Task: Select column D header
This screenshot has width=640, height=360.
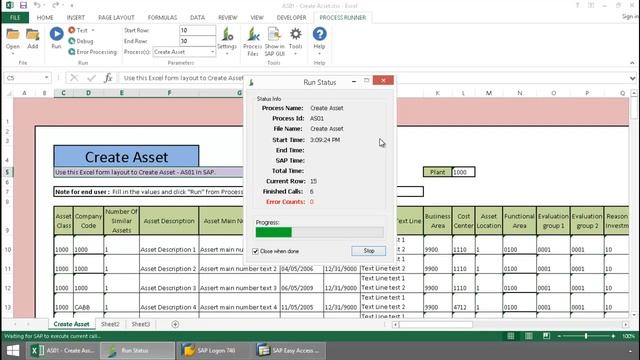Action: coord(88,93)
